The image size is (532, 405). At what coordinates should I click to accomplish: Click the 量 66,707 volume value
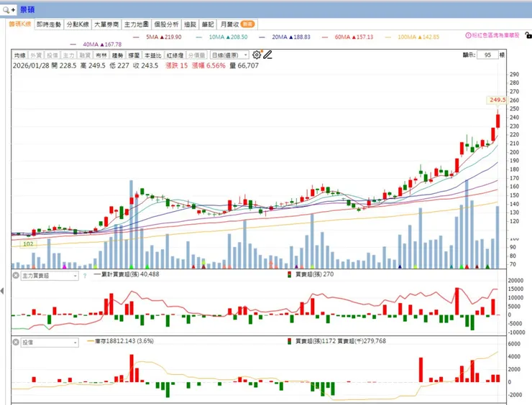tap(244, 66)
